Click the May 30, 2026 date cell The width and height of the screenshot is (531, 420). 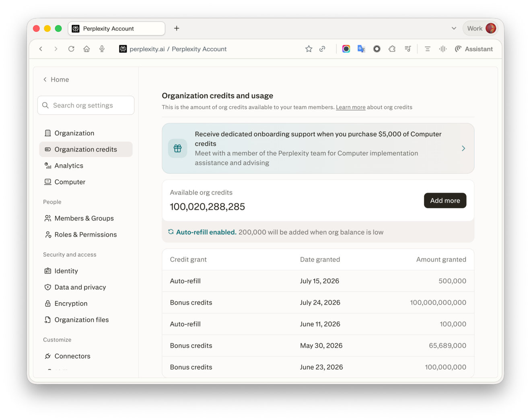(x=321, y=346)
